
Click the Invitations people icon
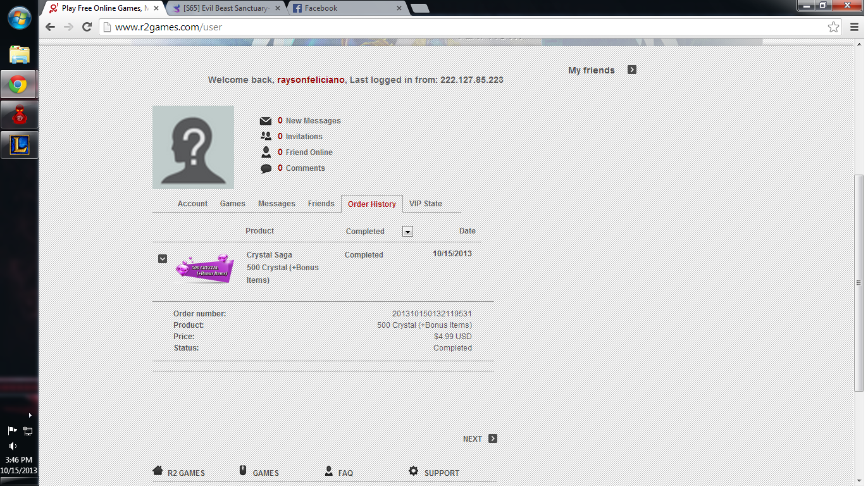pos(266,137)
